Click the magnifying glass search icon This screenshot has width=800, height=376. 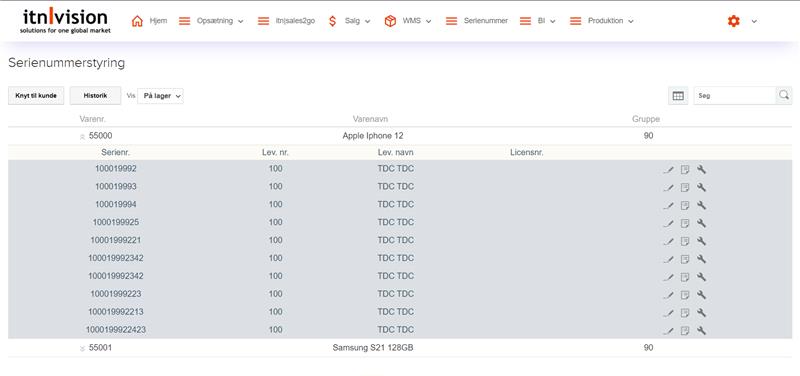[784, 95]
